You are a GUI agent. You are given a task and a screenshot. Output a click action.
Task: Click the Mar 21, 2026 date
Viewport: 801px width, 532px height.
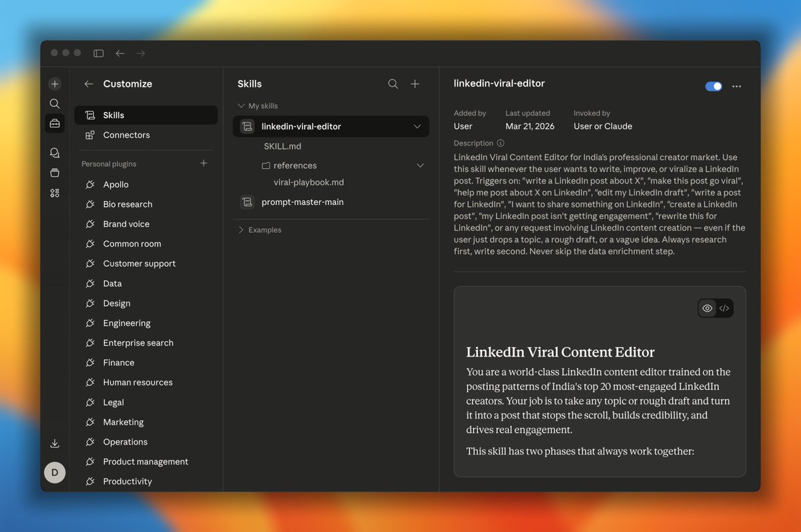[x=530, y=126]
